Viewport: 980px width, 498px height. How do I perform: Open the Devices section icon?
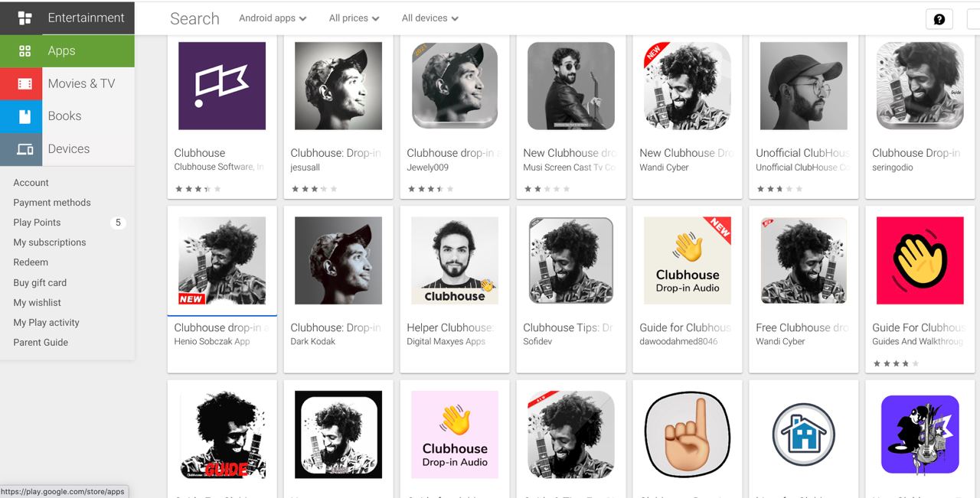click(x=24, y=149)
